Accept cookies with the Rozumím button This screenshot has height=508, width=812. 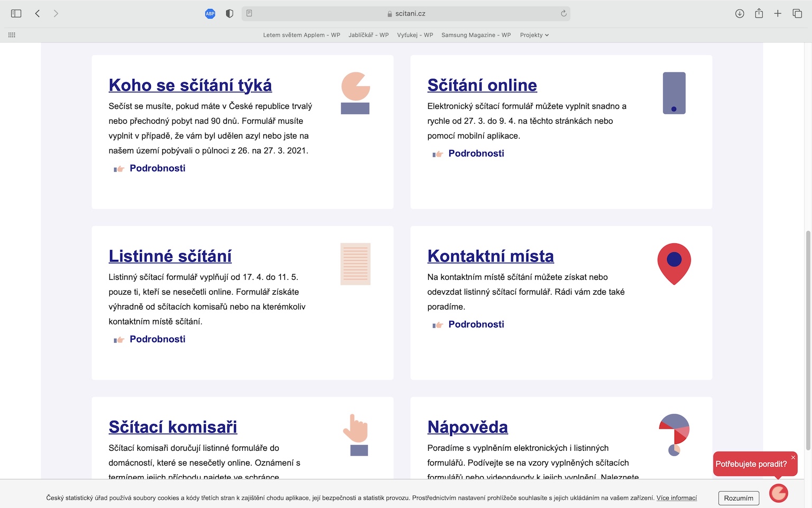coord(739,498)
